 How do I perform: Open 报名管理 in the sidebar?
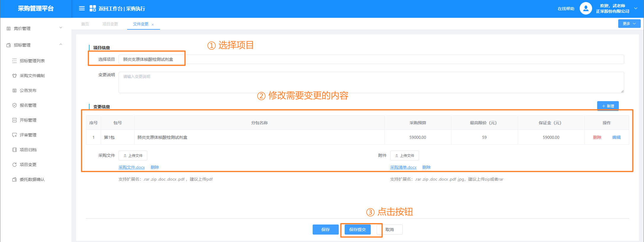pos(28,105)
